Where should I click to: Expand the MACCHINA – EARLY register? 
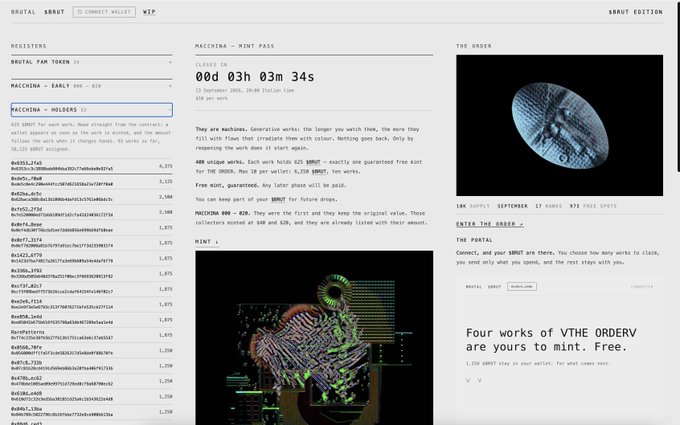point(92,86)
